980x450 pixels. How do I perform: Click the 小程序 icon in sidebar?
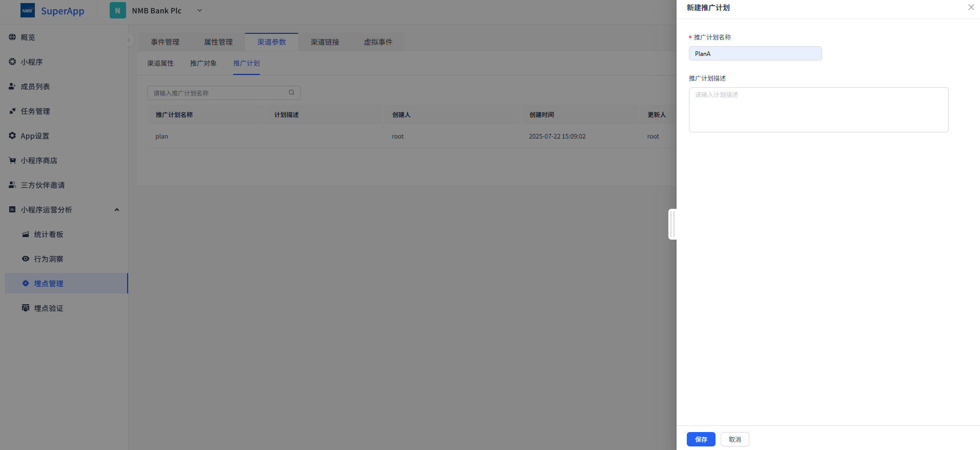[x=12, y=62]
